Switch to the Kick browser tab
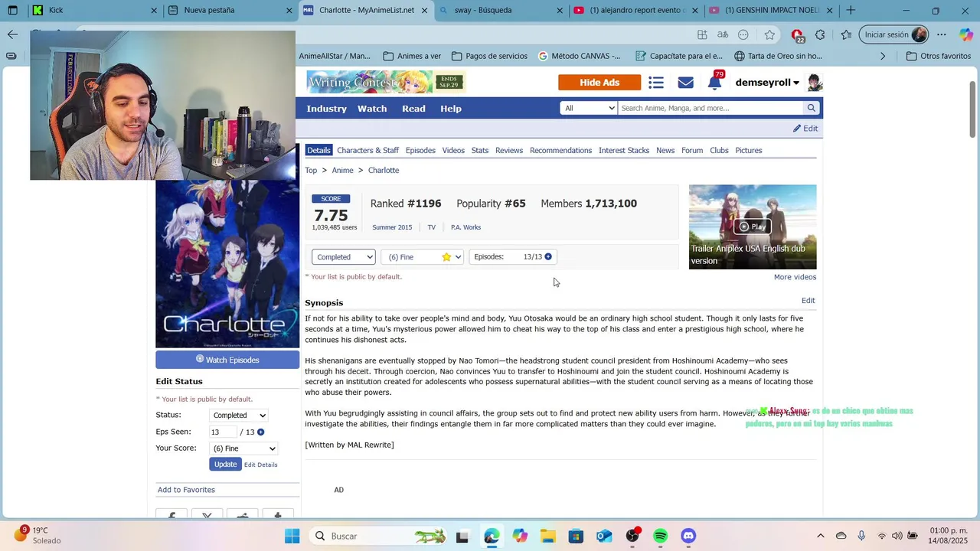This screenshot has height=551, width=980. 93,11
